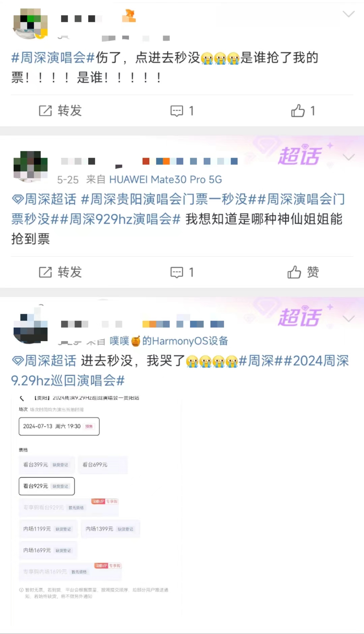Tap repost icon on first post
Screen dimensions: 364x634
pyautogui.click(x=60, y=111)
